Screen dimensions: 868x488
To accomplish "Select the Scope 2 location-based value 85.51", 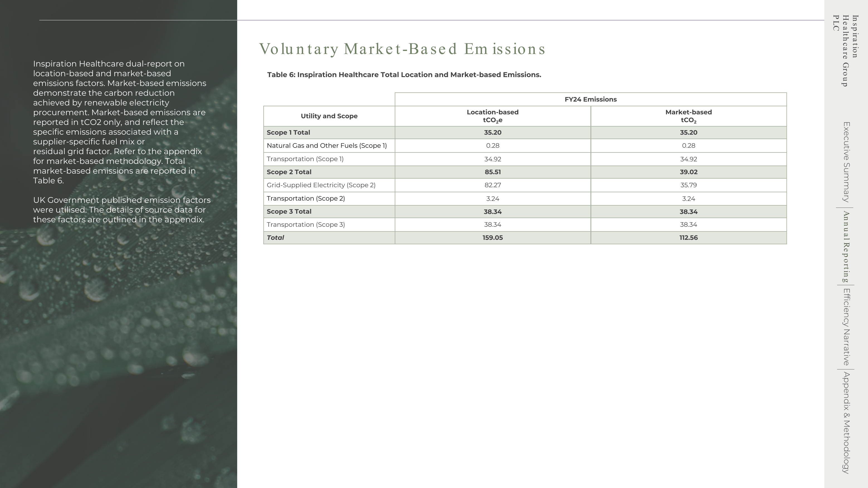I will [x=493, y=172].
